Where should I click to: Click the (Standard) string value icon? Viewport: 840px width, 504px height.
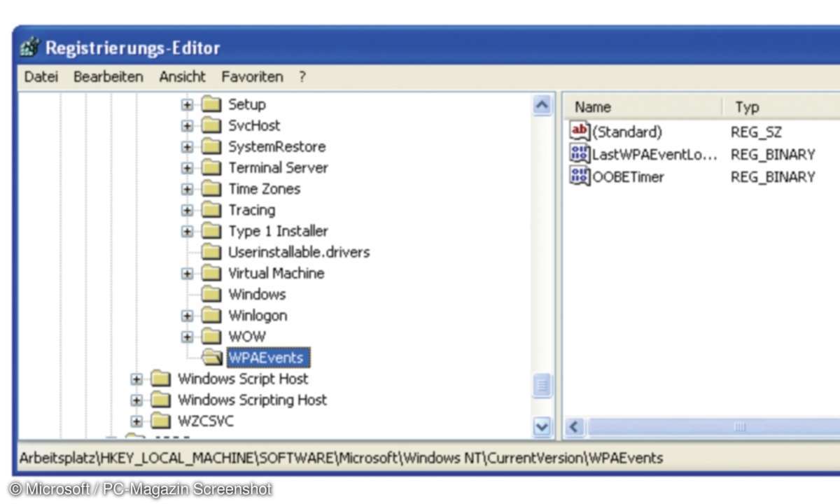580,132
